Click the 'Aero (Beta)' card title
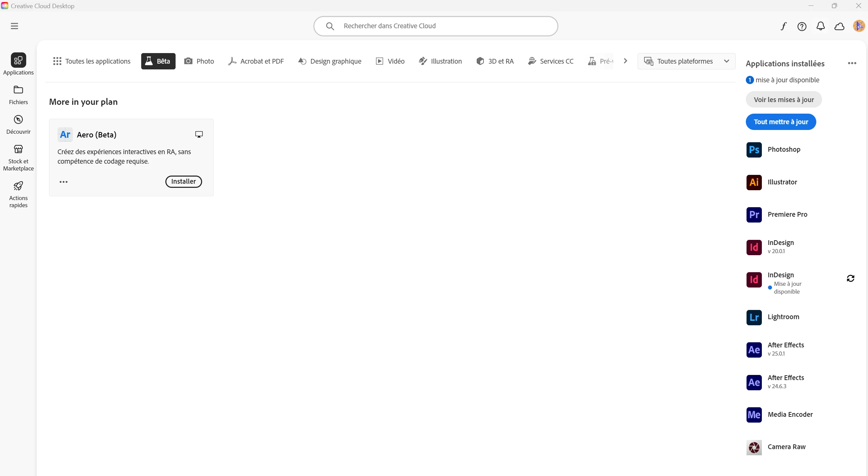 pyautogui.click(x=97, y=135)
